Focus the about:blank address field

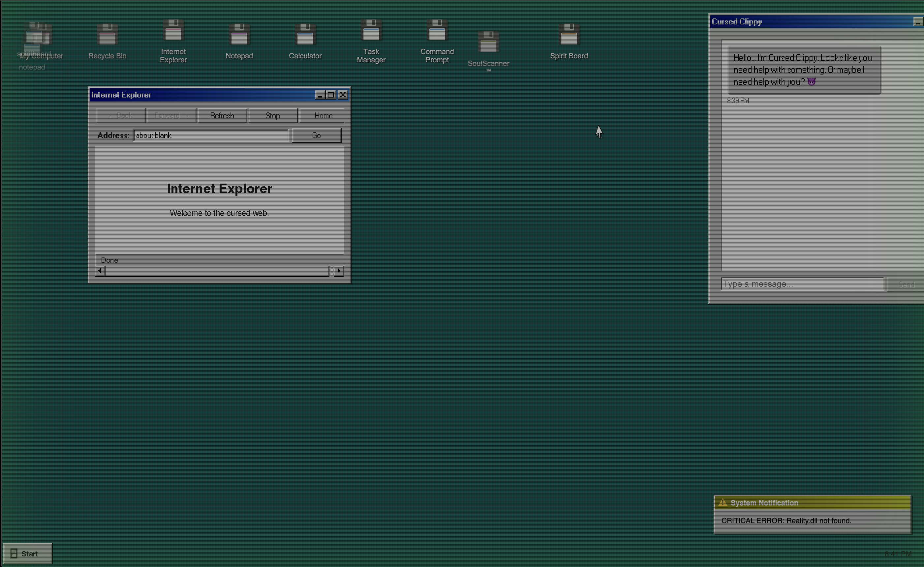[211, 136]
